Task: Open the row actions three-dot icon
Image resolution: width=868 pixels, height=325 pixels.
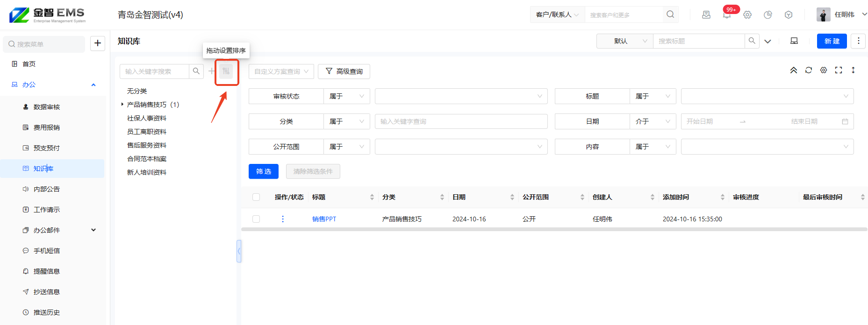Action: pos(283,219)
